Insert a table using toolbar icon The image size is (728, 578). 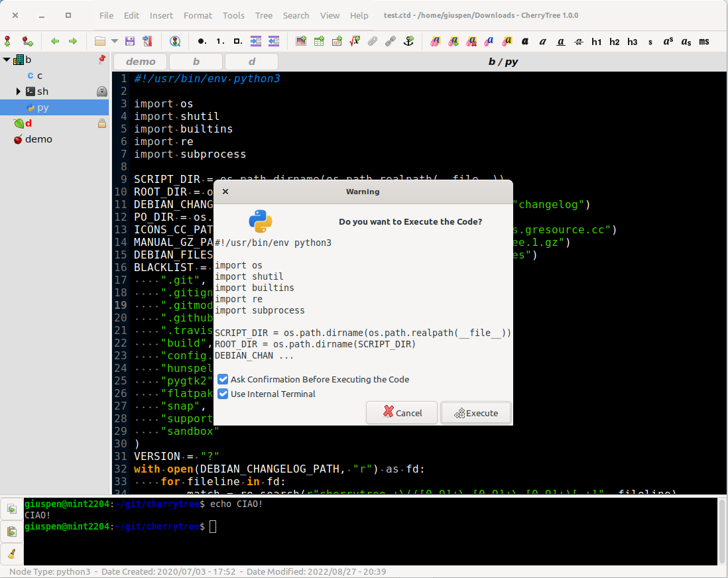point(319,41)
